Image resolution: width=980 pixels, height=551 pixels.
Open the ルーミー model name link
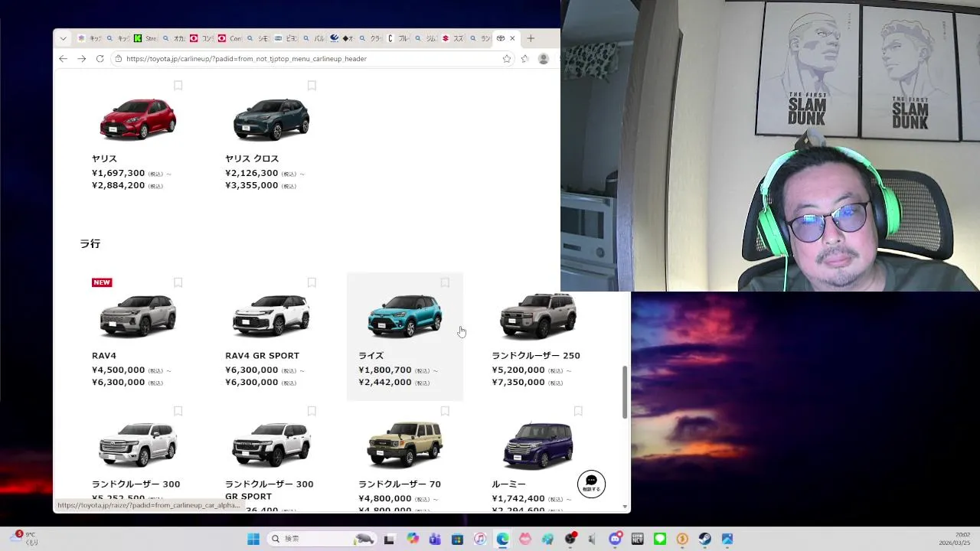click(x=508, y=484)
